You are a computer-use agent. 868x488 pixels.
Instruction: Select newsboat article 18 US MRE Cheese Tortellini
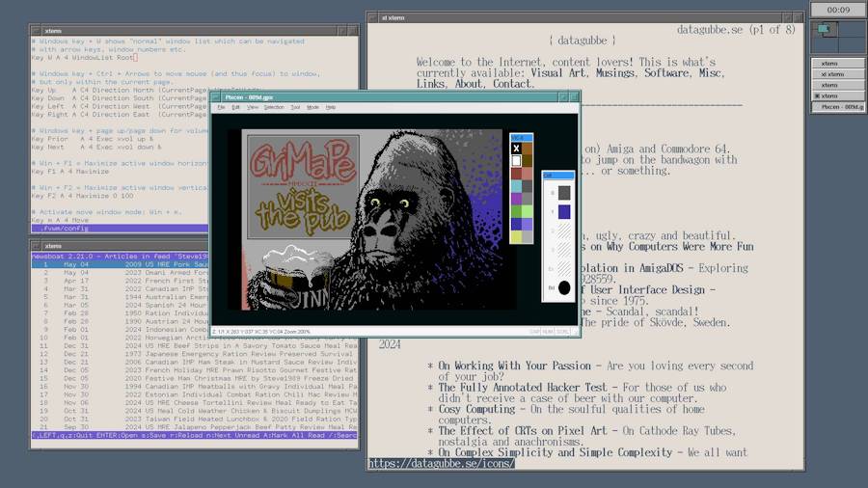(x=194, y=403)
